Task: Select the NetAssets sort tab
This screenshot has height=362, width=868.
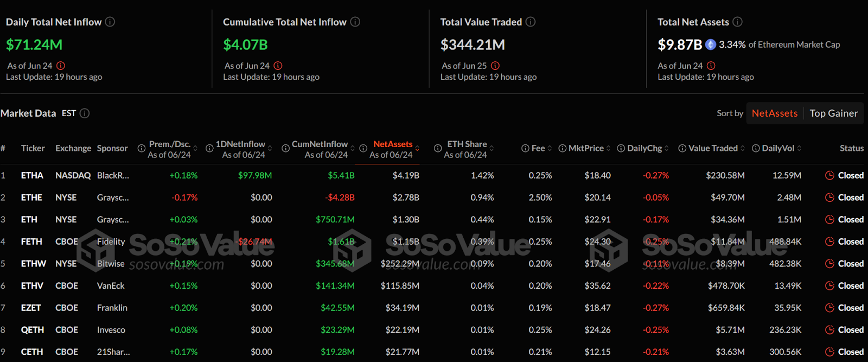Action: point(775,113)
